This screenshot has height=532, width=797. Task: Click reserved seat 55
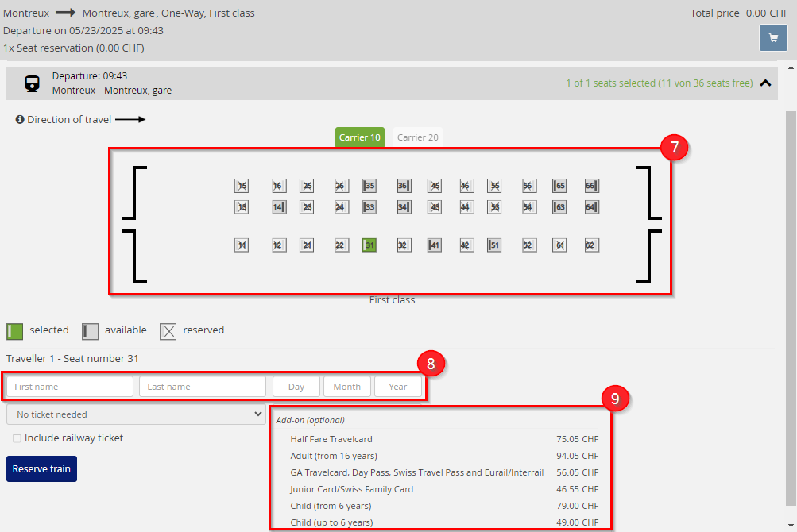pos(494,186)
